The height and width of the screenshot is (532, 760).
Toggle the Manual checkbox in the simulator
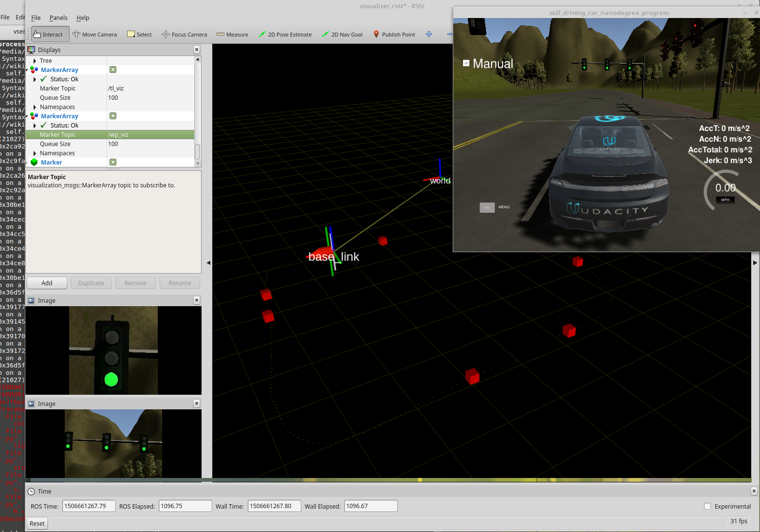pyautogui.click(x=466, y=63)
